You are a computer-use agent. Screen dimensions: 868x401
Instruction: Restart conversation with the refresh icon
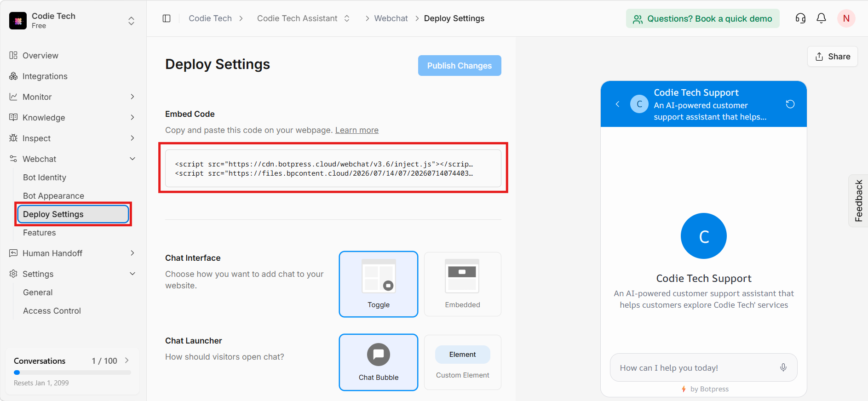point(790,104)
